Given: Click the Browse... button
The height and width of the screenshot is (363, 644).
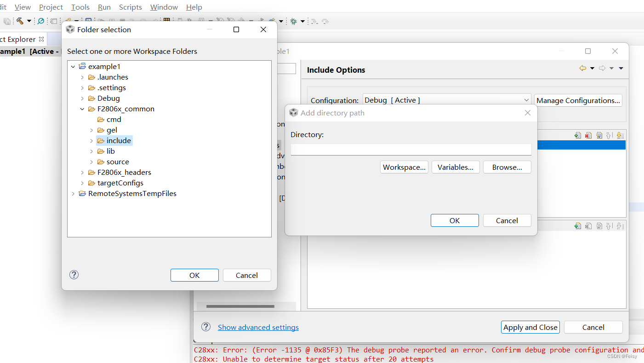Looking at the screenshot, I should click(507, 167).
